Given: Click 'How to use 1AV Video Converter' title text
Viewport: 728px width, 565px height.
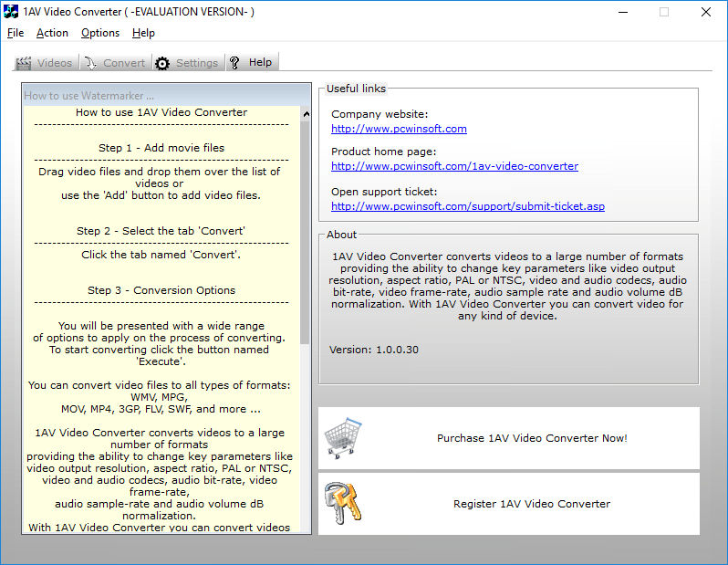Looking at the screenshot, I should [161, 112].
